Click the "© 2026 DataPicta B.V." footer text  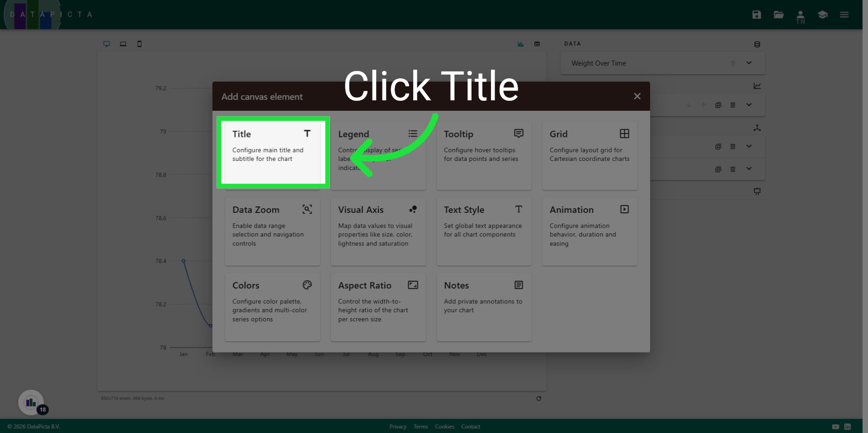tap(34, 427)
